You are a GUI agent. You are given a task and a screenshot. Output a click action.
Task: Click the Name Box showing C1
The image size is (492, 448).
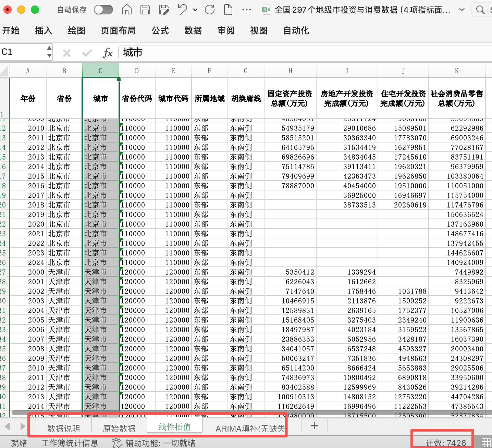[23, 52]
